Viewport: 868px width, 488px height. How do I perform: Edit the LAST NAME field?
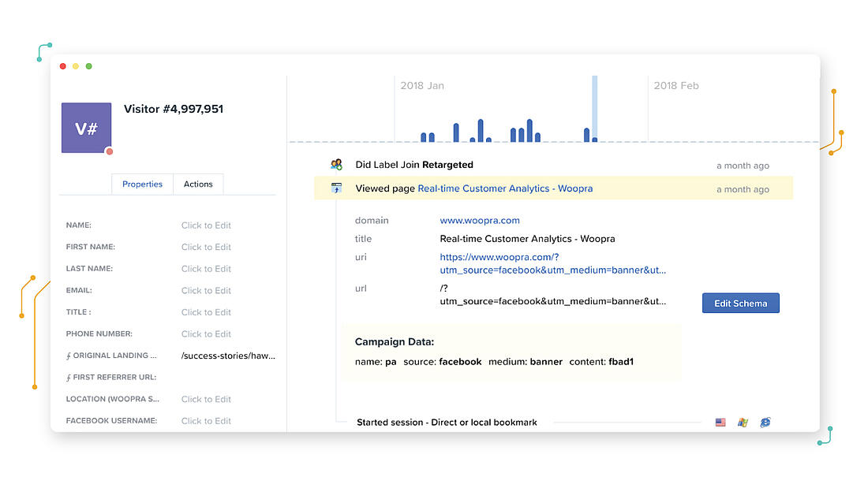point(206,268)
